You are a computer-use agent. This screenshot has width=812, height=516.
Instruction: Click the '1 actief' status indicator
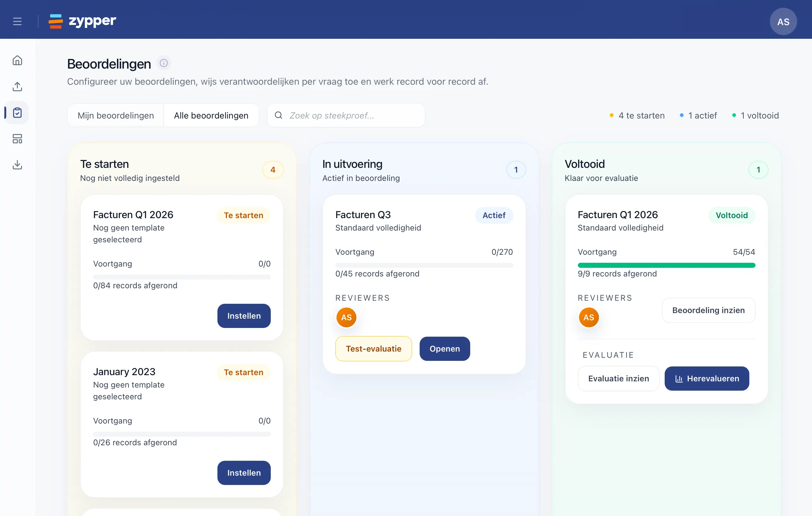(698, 115)
